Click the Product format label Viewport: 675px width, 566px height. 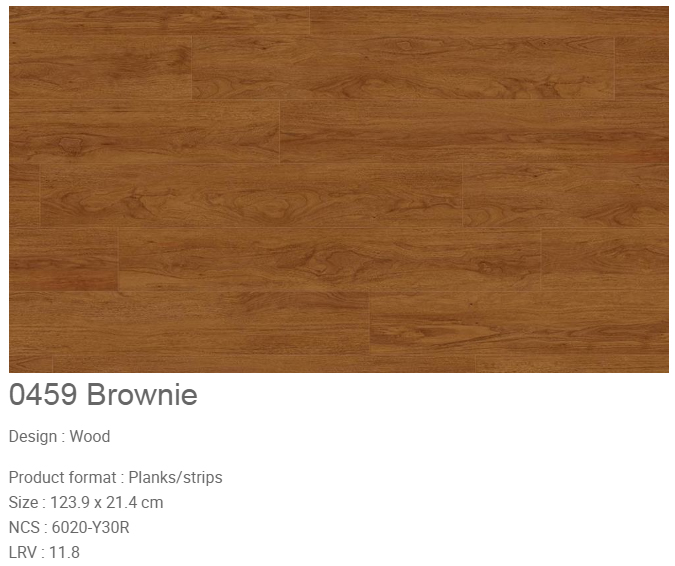[62, 478]
